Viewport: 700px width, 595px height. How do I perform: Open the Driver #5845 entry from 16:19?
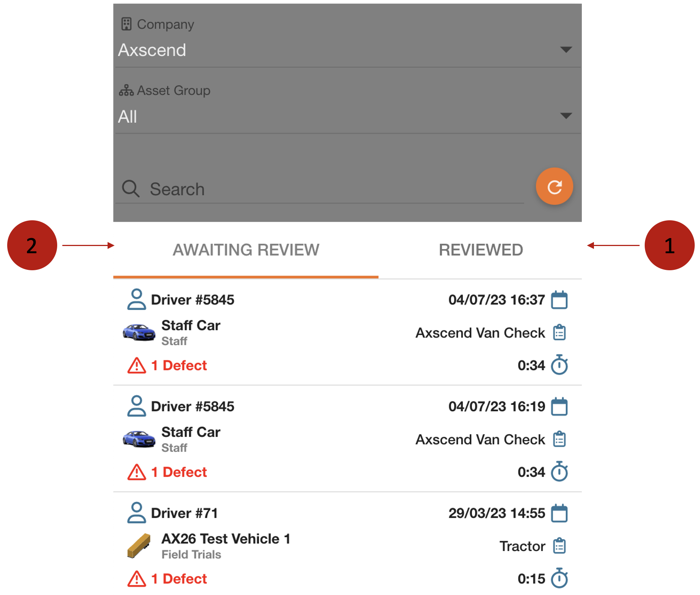tap(341, 439)
